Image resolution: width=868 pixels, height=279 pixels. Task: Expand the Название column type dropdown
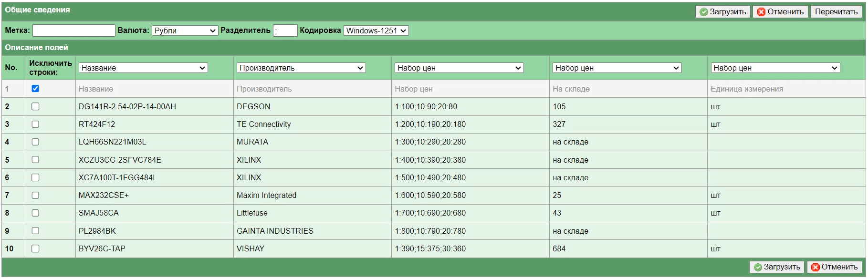pos(143,68)
